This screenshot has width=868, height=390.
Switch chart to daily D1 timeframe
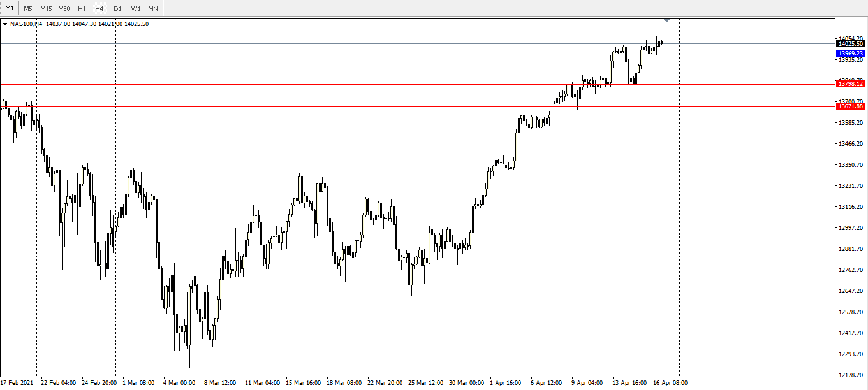coord(117,8)
